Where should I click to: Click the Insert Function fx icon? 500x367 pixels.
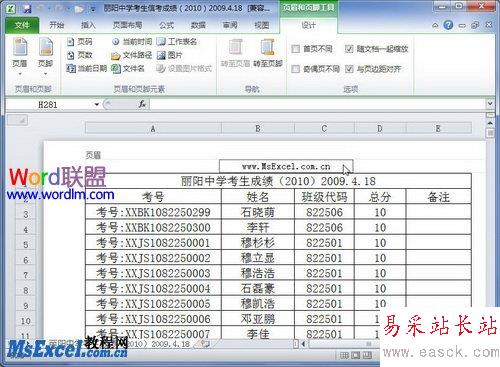(142, 104)
